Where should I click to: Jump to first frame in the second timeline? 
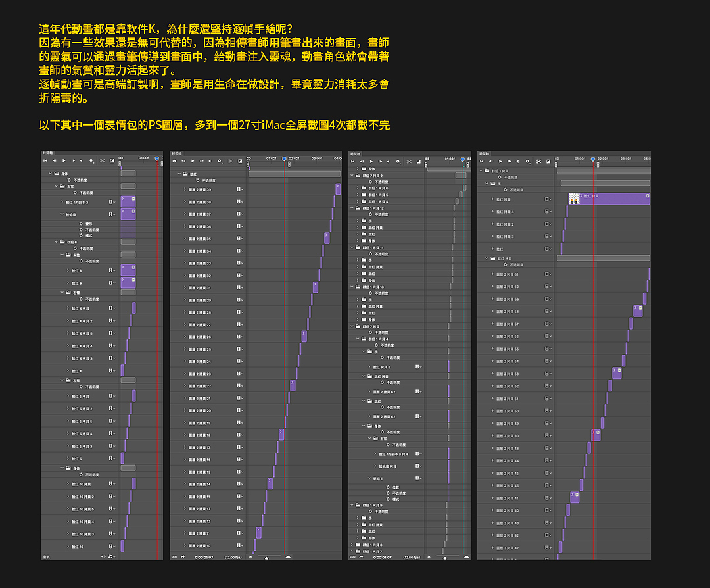[174, 160]
